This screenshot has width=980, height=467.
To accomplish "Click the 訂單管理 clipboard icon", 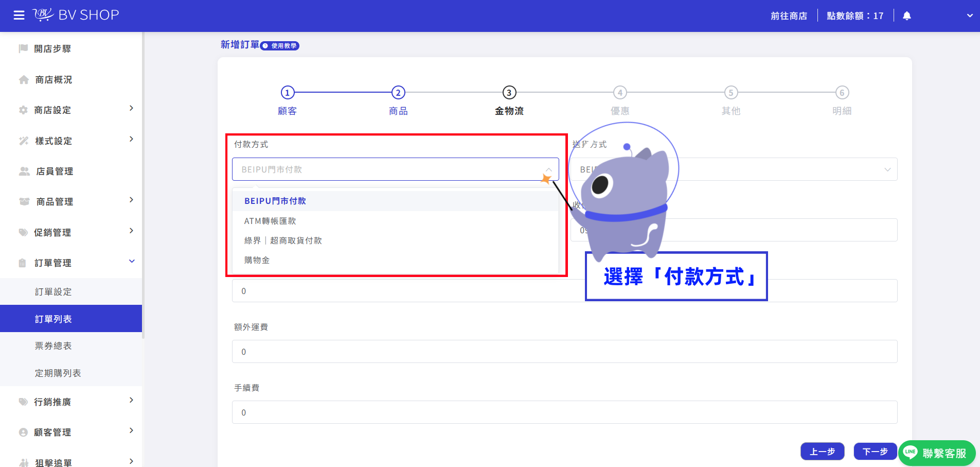I will [22, 263].
